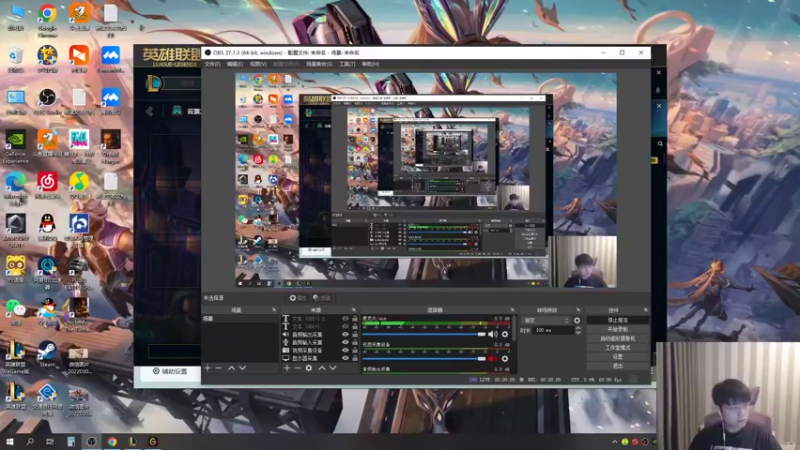Toggle visibility of 文本 (GDI+) 2 source
Viewport: 800px width, 450px height.
(x=345, y=319)
